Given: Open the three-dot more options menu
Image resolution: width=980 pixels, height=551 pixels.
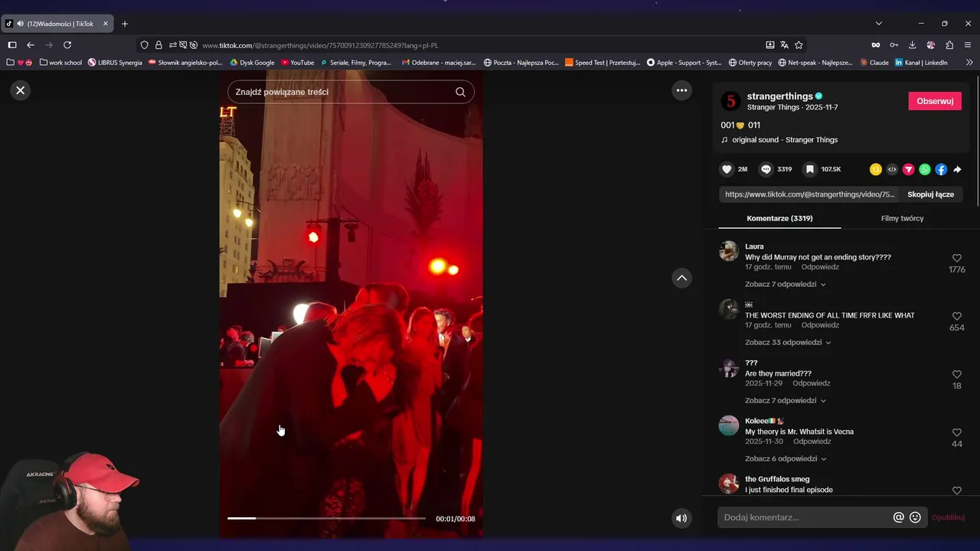Looking at the screenshot, I should pyautogui.click(x=681, y=90).
